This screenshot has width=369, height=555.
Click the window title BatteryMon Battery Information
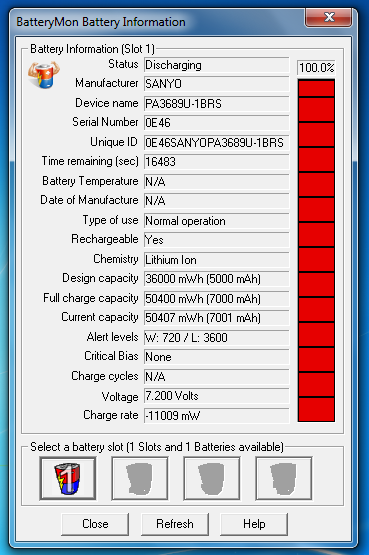point(101,22)
